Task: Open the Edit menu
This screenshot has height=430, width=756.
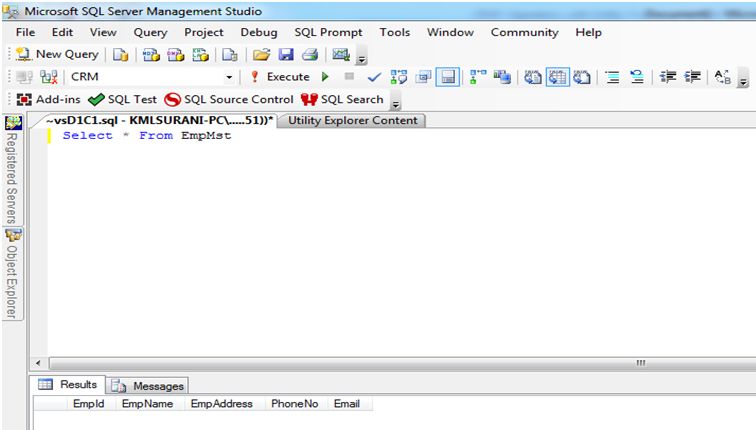Action: (x=62, y=32)
